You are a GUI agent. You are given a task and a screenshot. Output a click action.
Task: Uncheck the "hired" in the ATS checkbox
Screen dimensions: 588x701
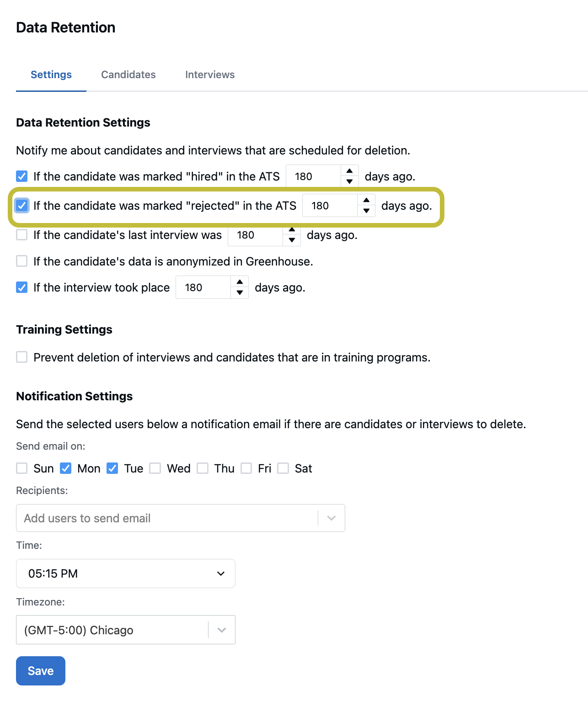coord(22,176)
